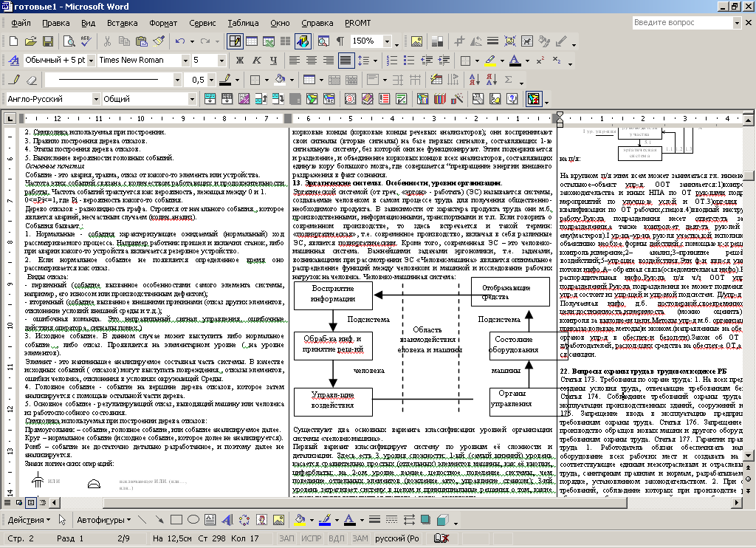Image resolution: width=756 pixels, height=548 pixels.
Task: Activate the Format Painter brush
Action: pyautogui.click(x=159, y=41)
